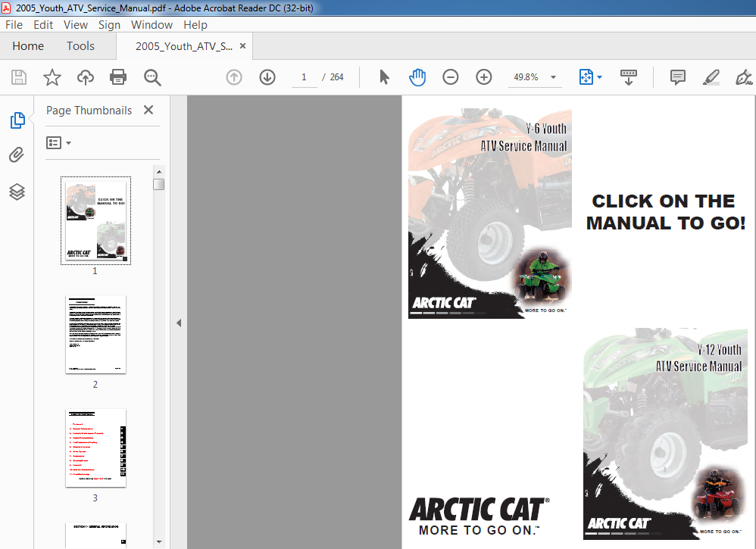Open the thumbnail options menu
Image resolution: width=756 pixels, height=549 pixels.
(58, 142)
